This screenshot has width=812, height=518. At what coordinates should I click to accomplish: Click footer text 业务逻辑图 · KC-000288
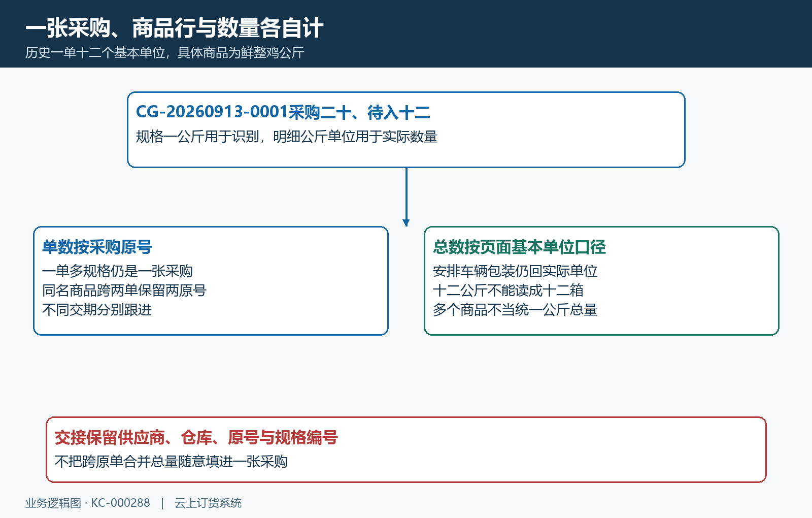(x=88, y=503)
